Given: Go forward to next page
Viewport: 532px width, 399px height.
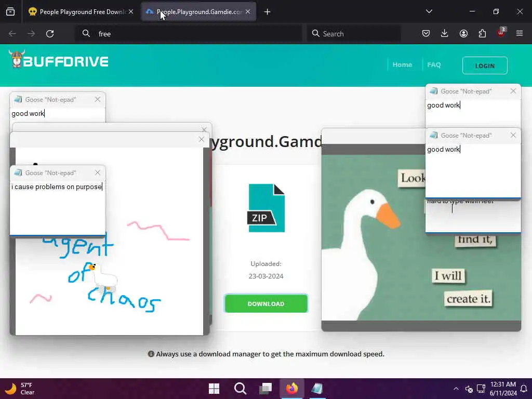Looking at the screenshot, I should click(31, 34).
